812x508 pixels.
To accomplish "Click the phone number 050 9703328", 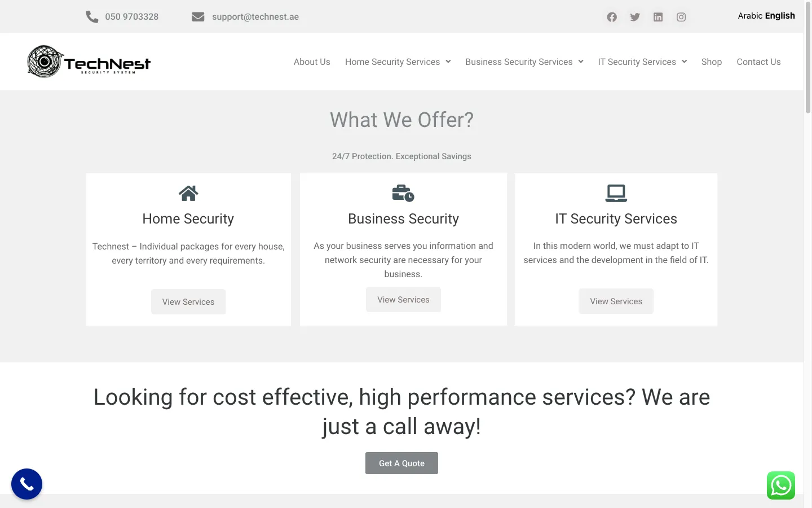I will [132, 17].
